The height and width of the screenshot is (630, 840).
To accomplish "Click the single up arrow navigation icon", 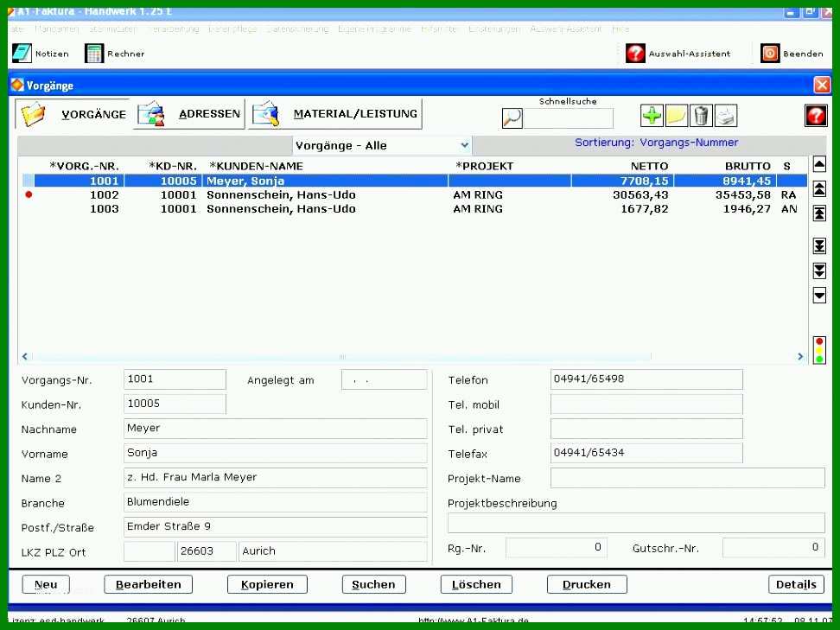I will point(819,164).
